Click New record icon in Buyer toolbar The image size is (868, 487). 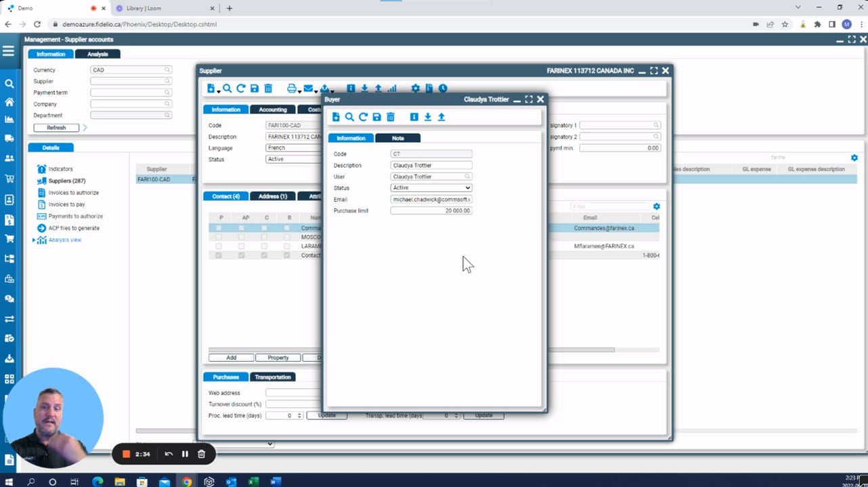[335, 117]
